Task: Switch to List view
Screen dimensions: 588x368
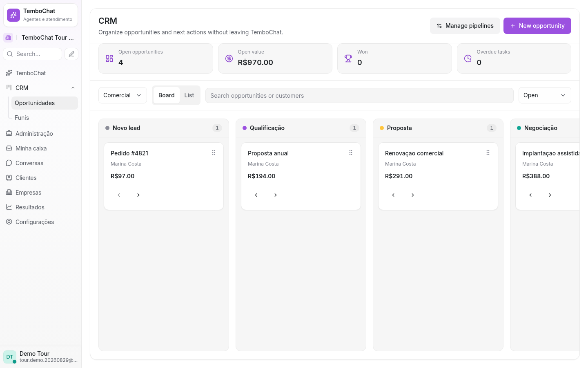Action: pyautogui.click(x=189, y=95)
